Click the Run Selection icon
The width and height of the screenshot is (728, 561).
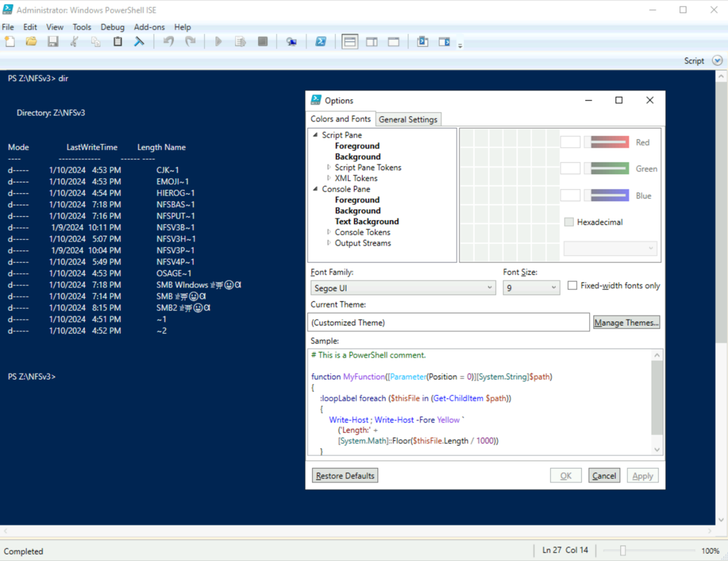pos(240,41)
